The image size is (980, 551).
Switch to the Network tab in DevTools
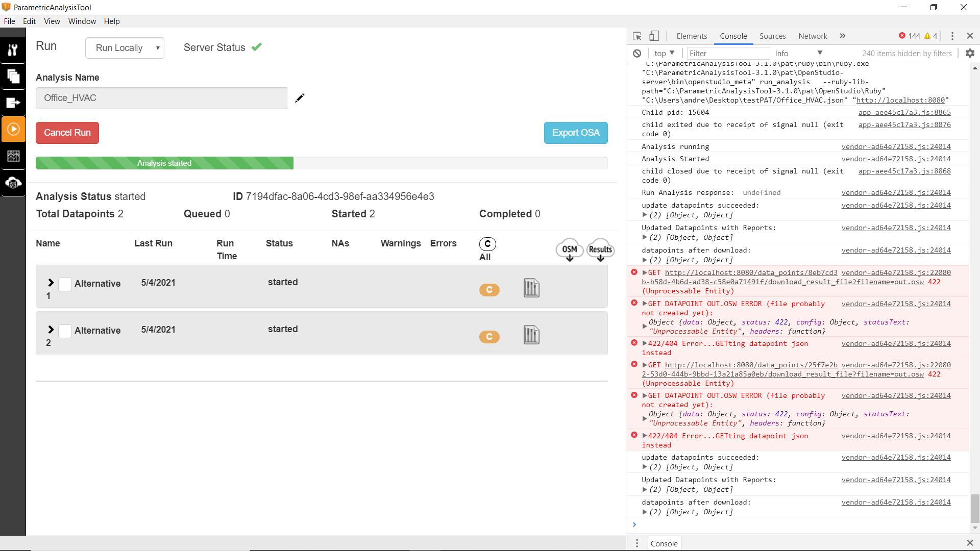click(x=813, y=36)
